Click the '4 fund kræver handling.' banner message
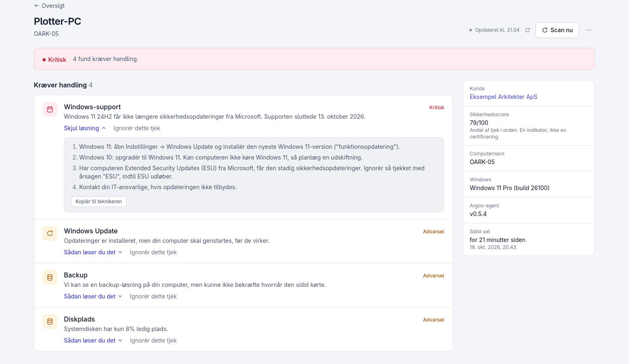 [x=106, y=59]
